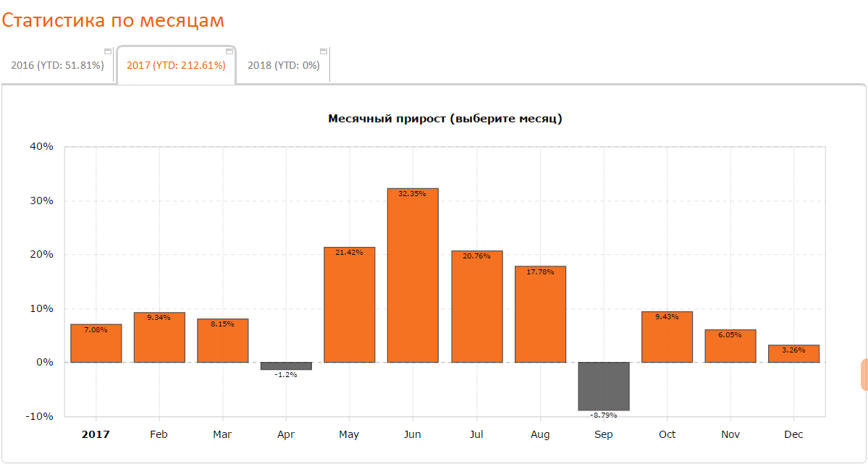This screenshot has height=464, width=868.
Task: Click the August bar at 17.78%
Action: coord(540,315)
